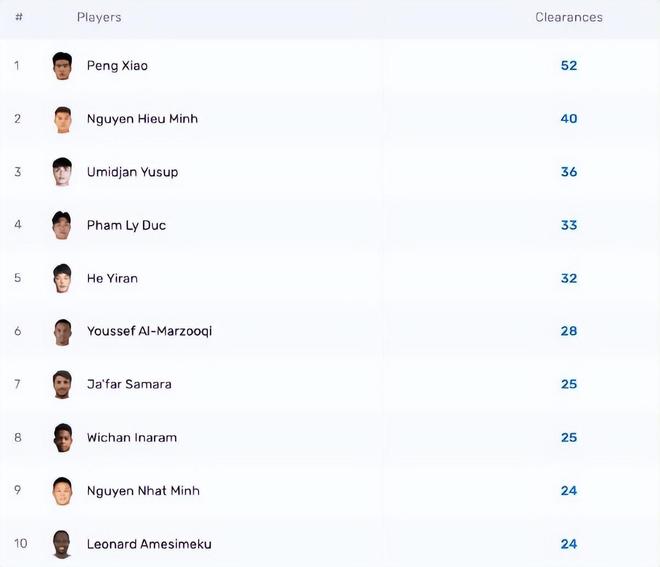Click Leonard Amesimeku's avatar photo

62,544
